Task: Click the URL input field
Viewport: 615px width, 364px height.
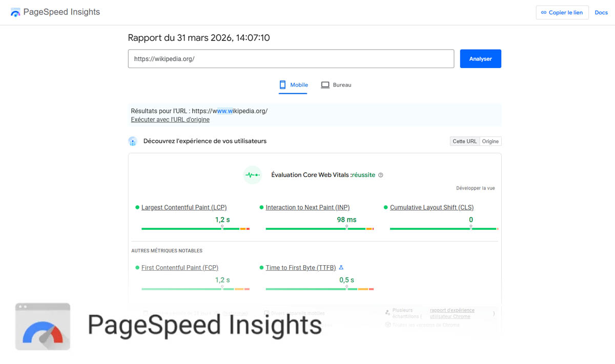Action: (x=291, y=59)
